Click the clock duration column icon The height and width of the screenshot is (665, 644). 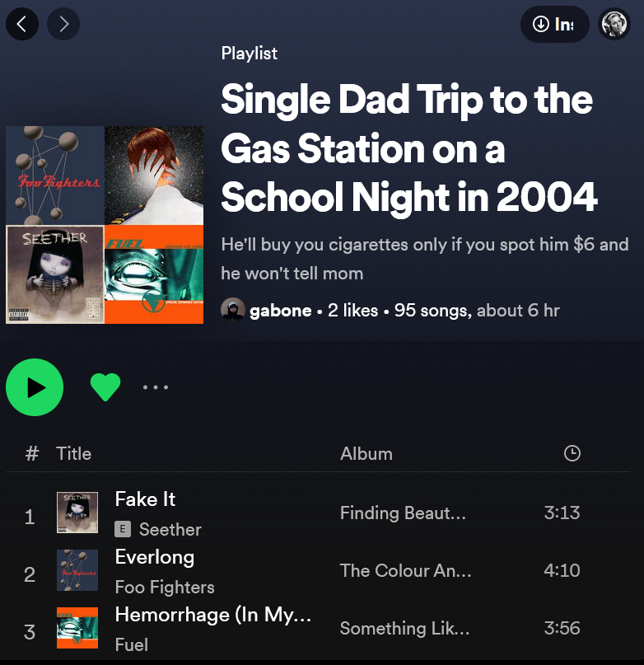572,453
